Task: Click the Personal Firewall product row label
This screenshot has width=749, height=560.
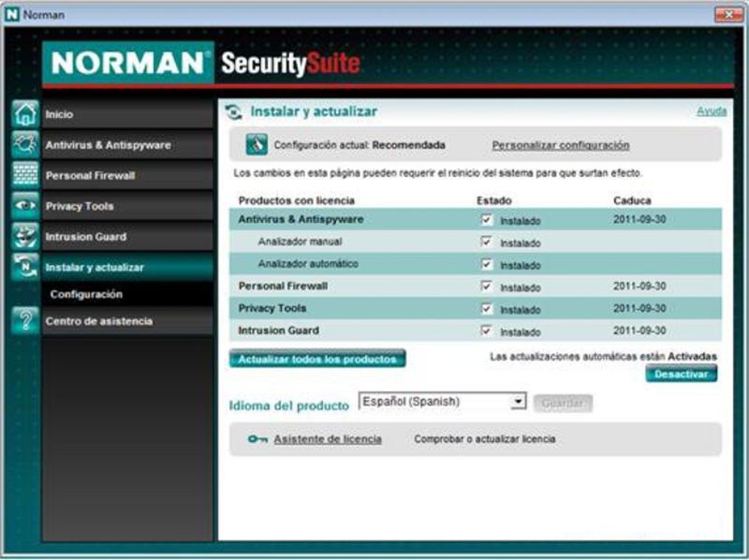Action: 283,286
